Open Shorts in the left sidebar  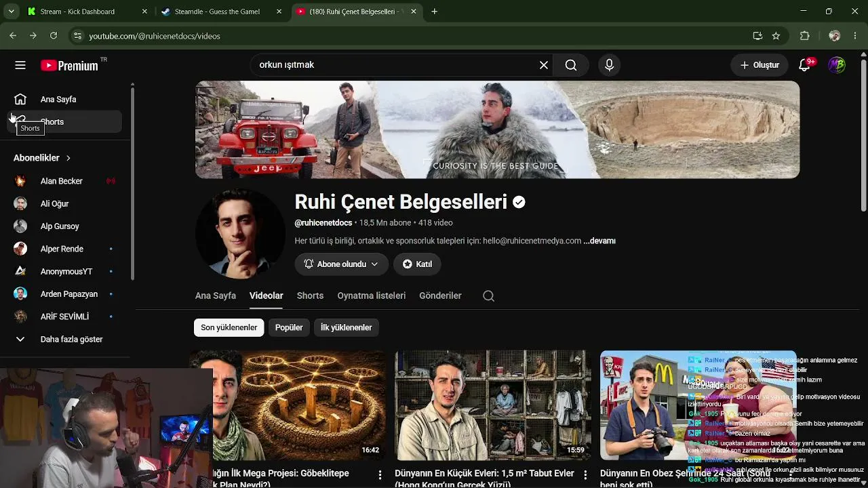pyautogui.click(x=65, y=122)
